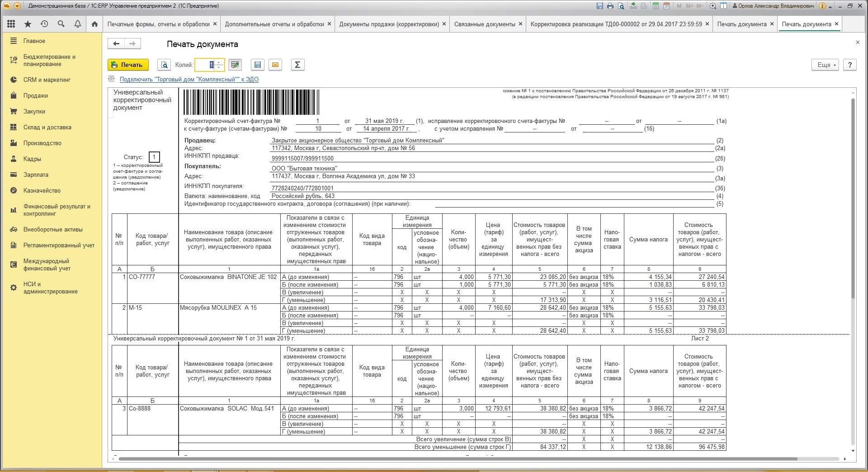Close the Связанные документы tab
This screenshot has width=868, height=472.
coord(521,24)
